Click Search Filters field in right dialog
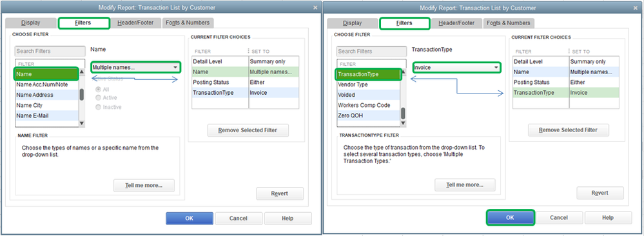 click(x=371, y=51)
